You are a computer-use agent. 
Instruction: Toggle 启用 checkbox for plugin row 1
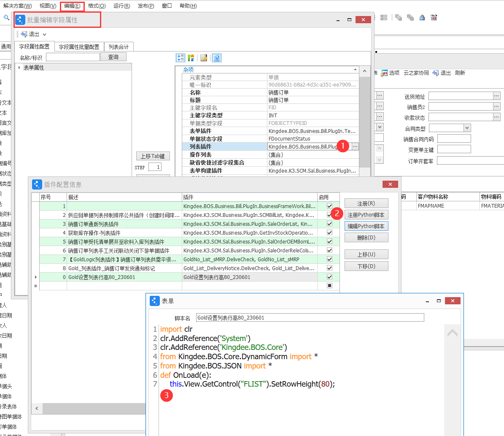click(329, 206)
